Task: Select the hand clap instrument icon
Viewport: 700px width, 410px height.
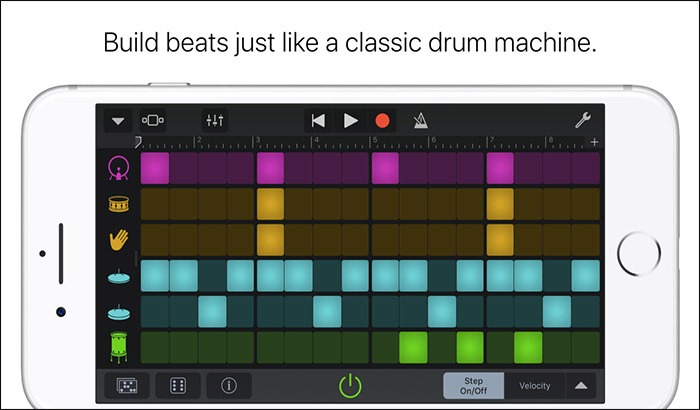Action: [x=119, y=240]
